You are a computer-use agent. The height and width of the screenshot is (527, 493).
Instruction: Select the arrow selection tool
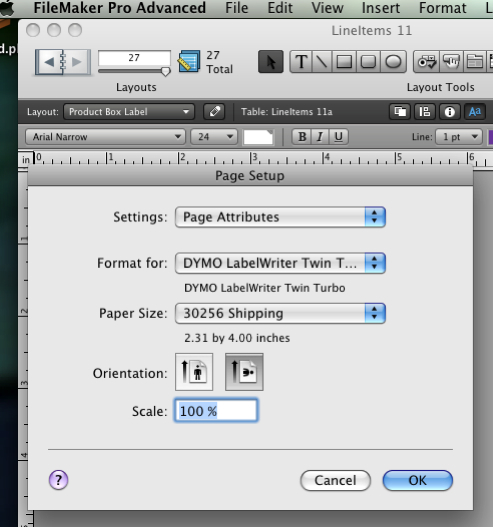[271, 62]
